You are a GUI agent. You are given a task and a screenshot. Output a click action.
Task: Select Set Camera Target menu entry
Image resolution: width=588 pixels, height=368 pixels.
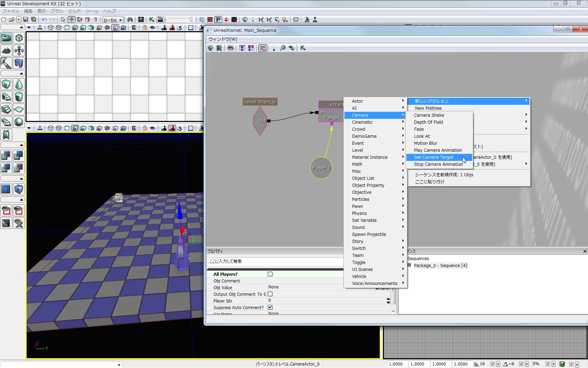pyautogui.click(x=434, y=157)
